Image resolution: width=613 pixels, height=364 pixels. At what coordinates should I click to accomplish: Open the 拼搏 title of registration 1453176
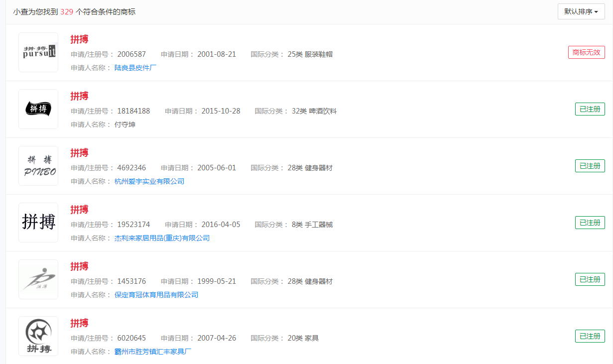[x=79, y=266]
